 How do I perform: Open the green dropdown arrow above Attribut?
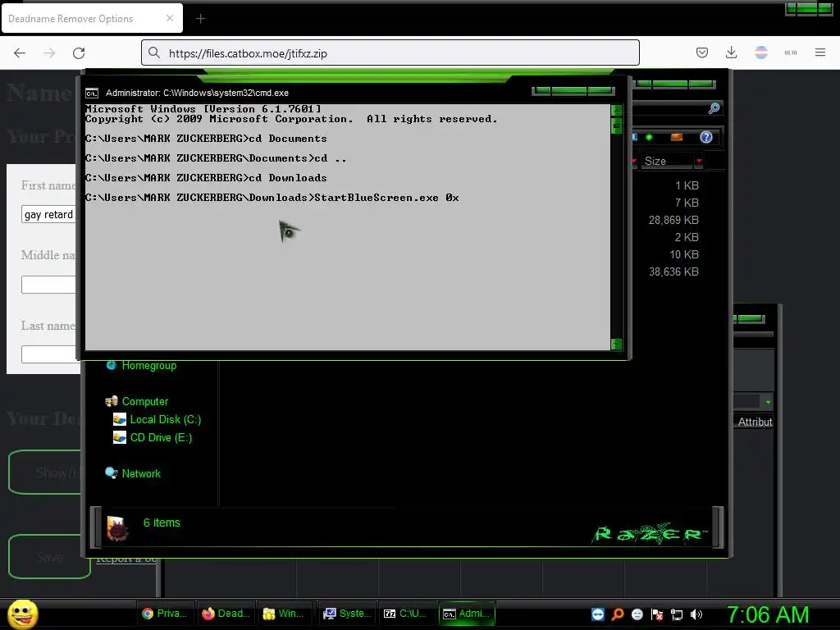pyautogui.click(x=768, y=402)
